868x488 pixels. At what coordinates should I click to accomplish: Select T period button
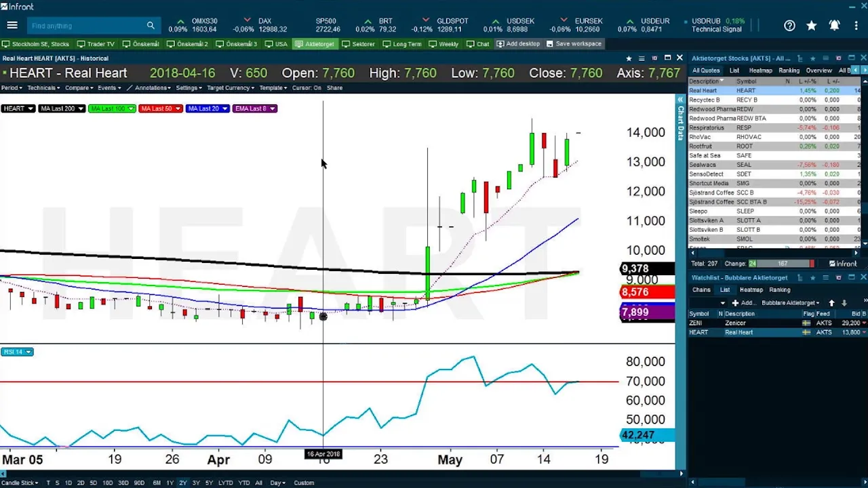coord(47,483)
